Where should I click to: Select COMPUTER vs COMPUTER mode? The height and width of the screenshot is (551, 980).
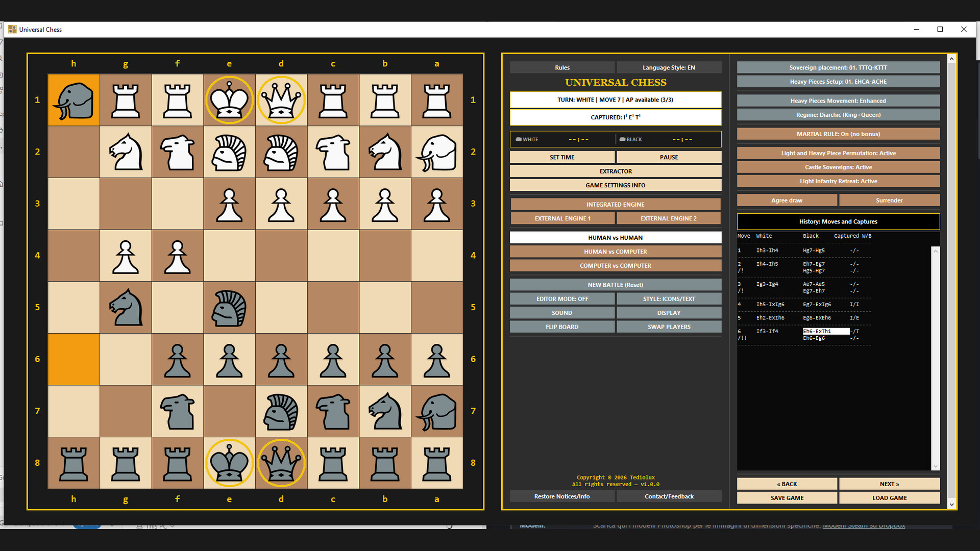click(x=615, y=266)
